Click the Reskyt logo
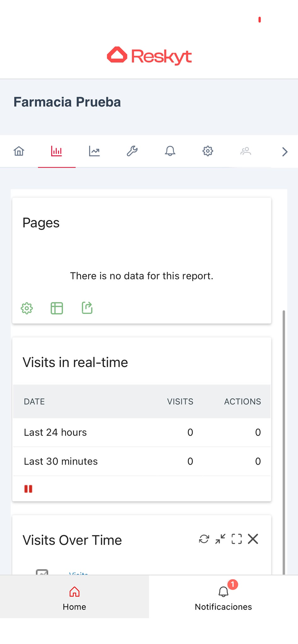298x644 pixels. coord(149,56)
